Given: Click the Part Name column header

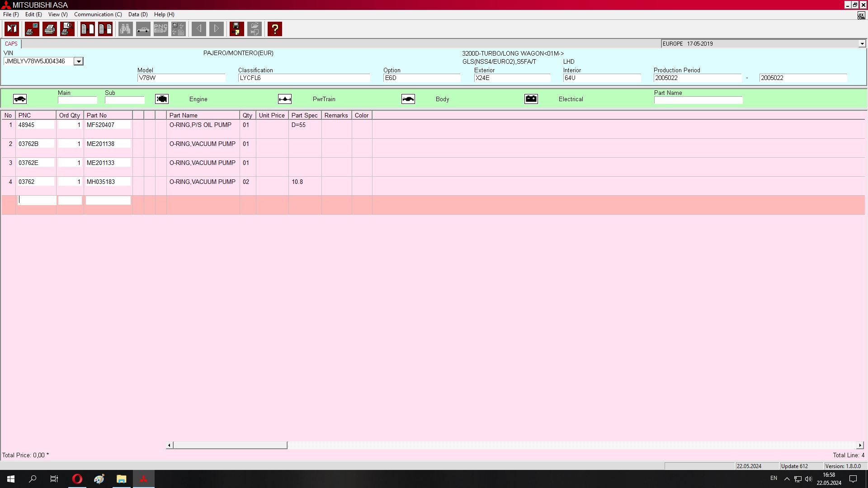Looking at the screenshot, I should point(203,115).
